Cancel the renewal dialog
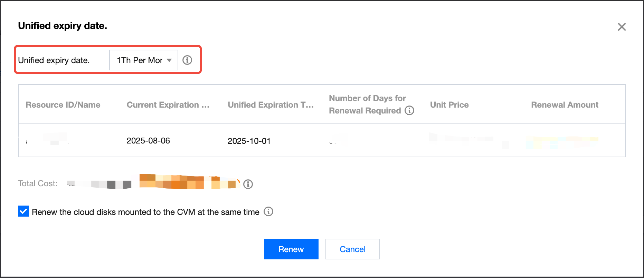Viewport: 644px width, 278px height. click(352, 249)
